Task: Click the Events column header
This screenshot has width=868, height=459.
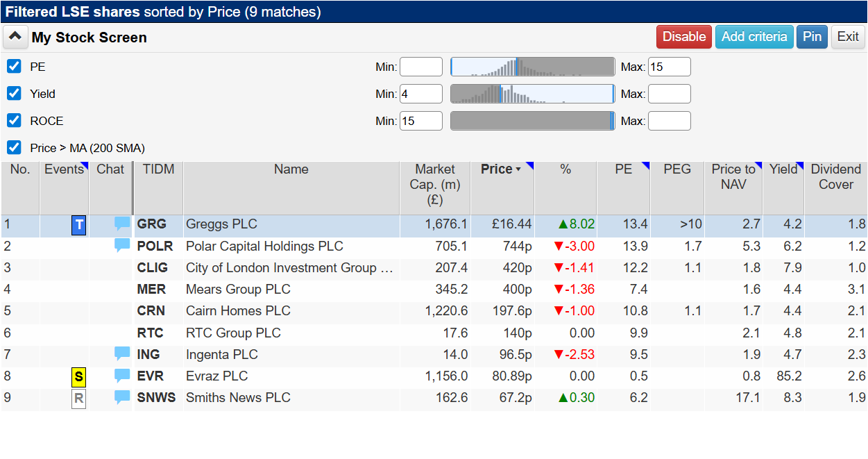Action: click(65, 188)
